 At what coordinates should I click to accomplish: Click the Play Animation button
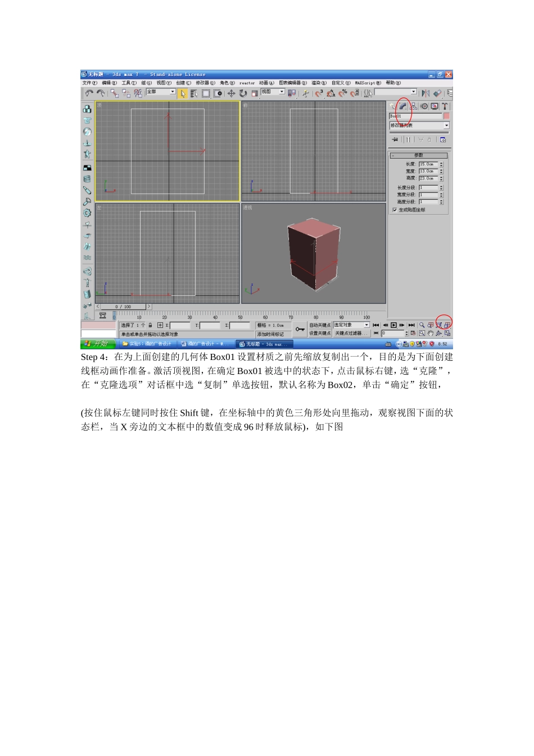coord(394,325)
